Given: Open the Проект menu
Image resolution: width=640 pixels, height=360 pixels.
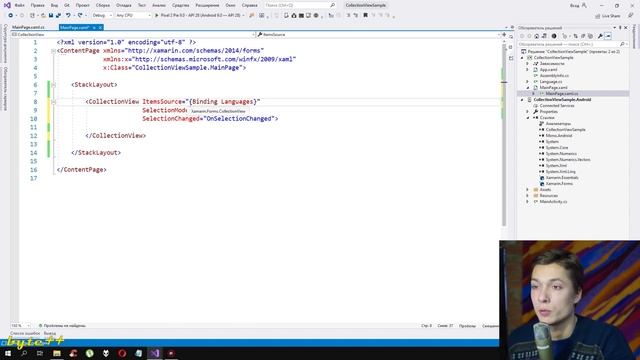Looking at the screenshot, I should coord(83,5).
